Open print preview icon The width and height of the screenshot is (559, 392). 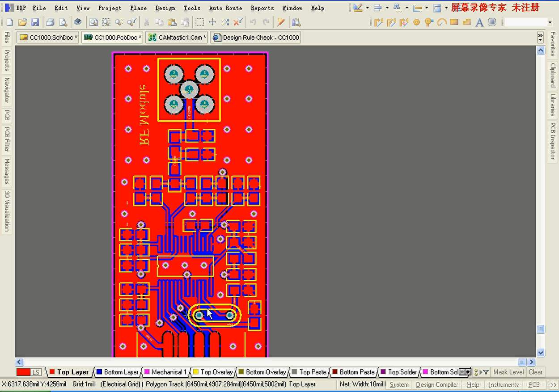63,22
